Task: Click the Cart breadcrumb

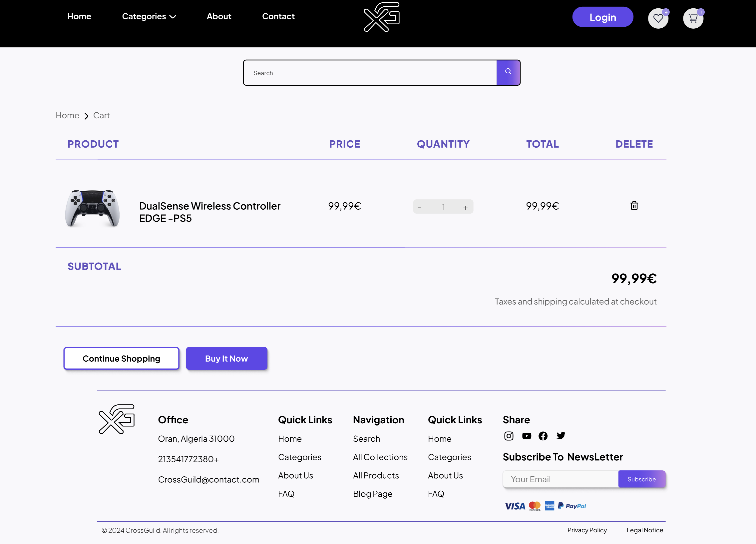Action: [101, 115]
